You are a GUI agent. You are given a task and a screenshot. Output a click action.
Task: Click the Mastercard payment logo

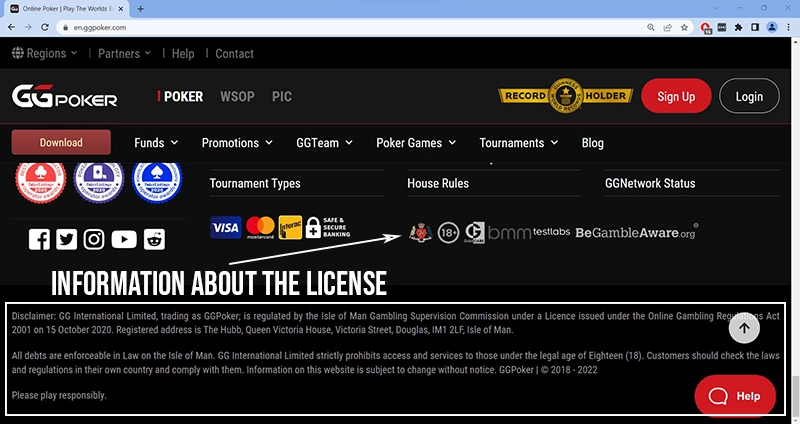260,228
